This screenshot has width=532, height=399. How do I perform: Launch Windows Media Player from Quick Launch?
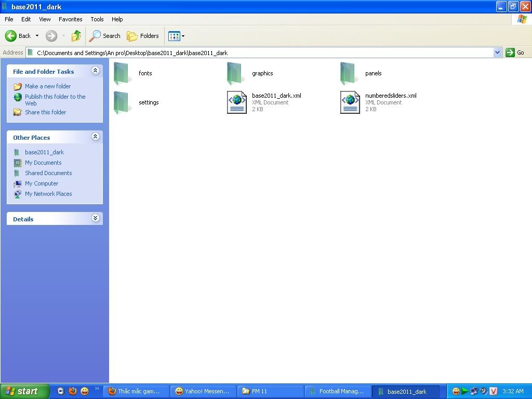(x=61, y=391)
